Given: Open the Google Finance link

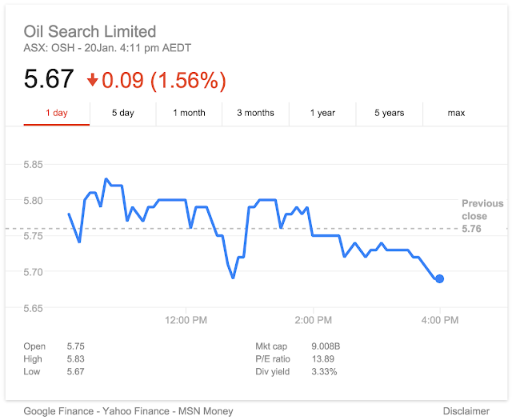Looking at the screenshot, I should click(x=58, y=411).
